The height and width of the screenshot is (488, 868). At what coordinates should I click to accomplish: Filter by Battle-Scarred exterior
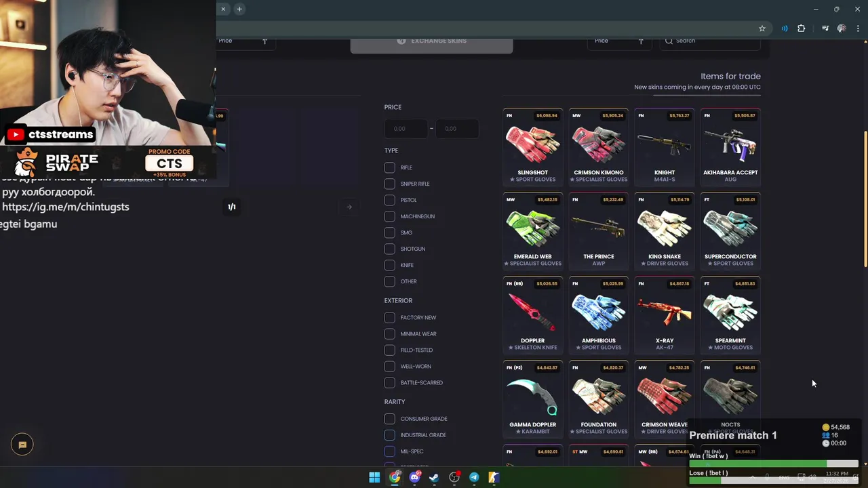(389, 382)
